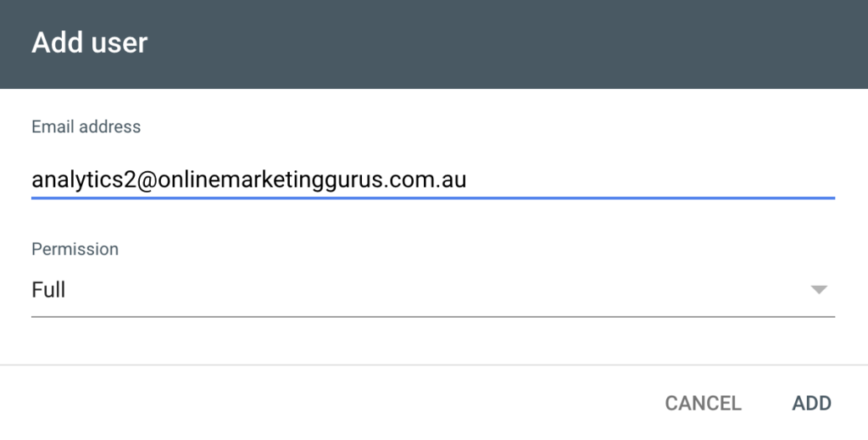Click empty area inside the Permission select box
868x440 pixels.
click(x=424, y=290)
